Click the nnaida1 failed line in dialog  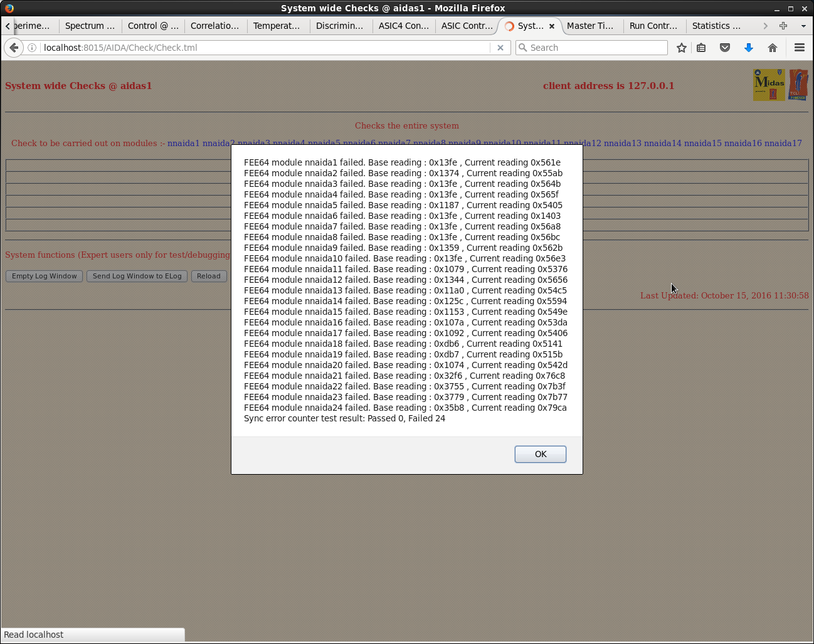(x=402, y=162)
